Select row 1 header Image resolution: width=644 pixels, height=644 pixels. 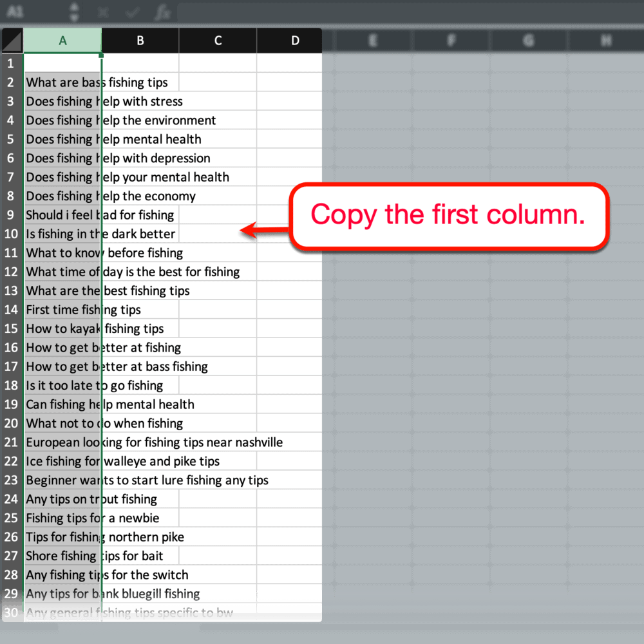point(10,63)
